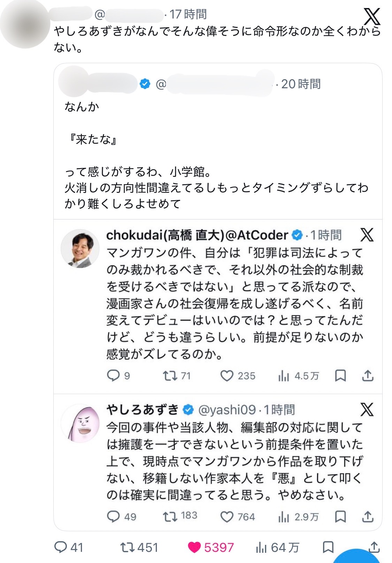The image size is (392, 563).
Task: Reply to やしろあずき's embedded tweet (49)
Action: coord(113,517)
